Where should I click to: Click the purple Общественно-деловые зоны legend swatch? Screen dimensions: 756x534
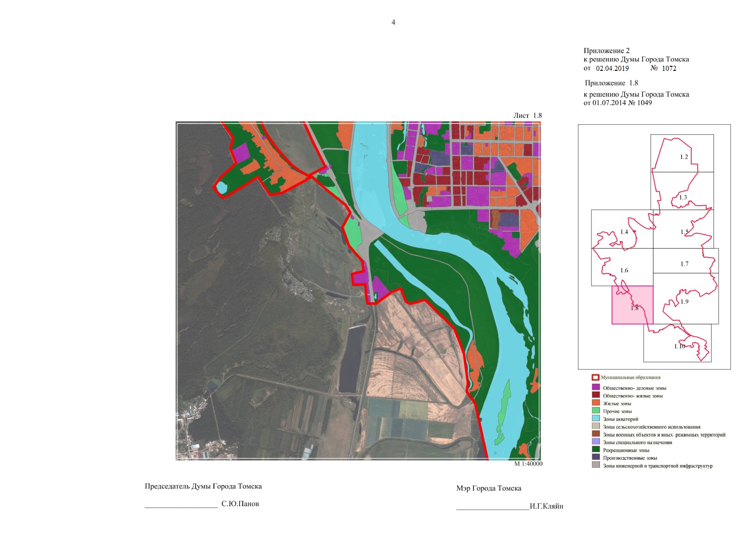click(596, 387)
